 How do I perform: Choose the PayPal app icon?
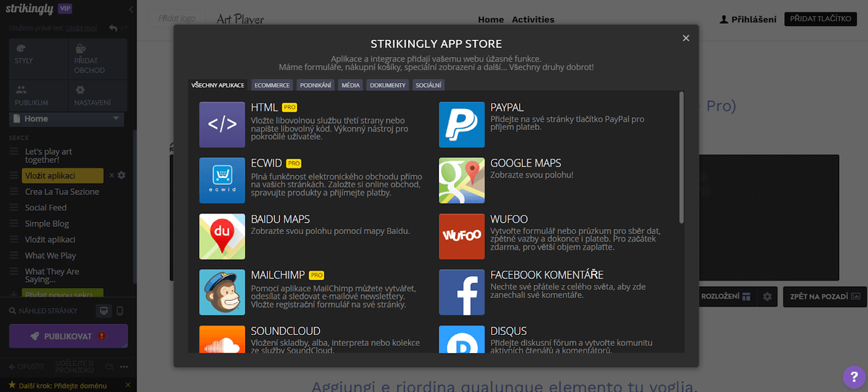pyautogui.click(x=461, y=125)
